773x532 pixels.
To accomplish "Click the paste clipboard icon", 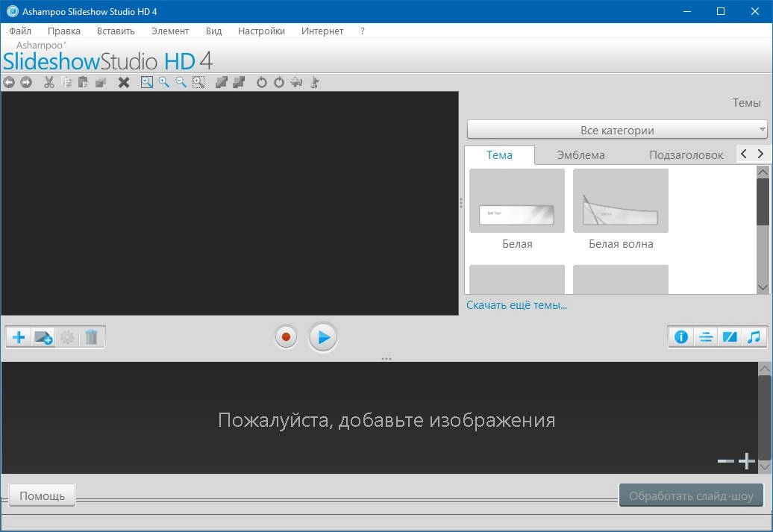I will pos(84,82).
